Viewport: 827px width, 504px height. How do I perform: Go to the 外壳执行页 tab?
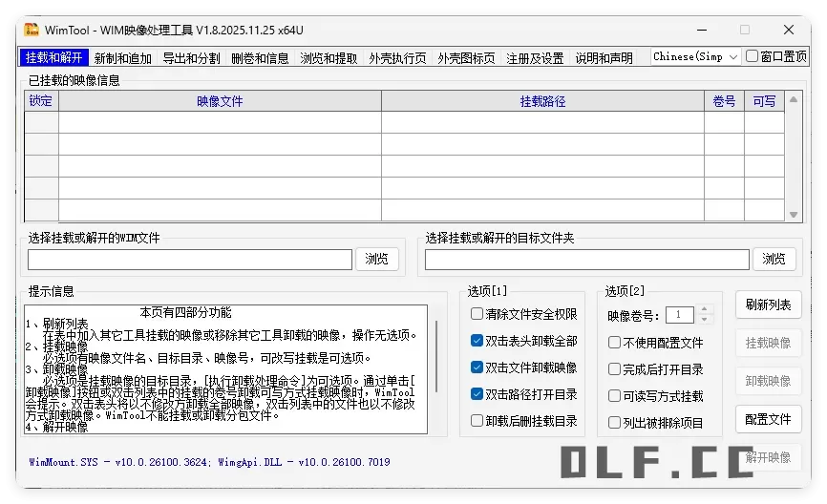pyautogui.click(x=397, y=58)
